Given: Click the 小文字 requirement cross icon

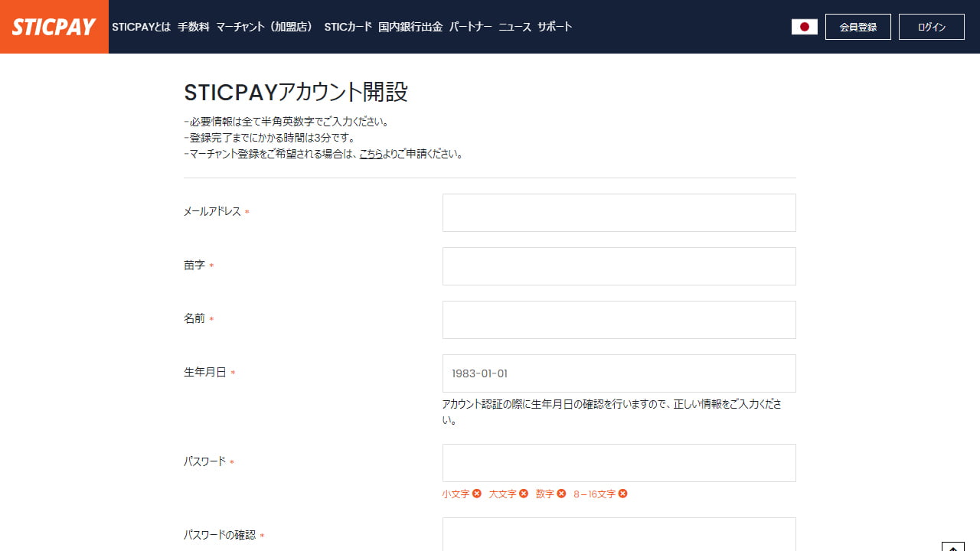Looking at the screenshot, I should pos(477,494).
